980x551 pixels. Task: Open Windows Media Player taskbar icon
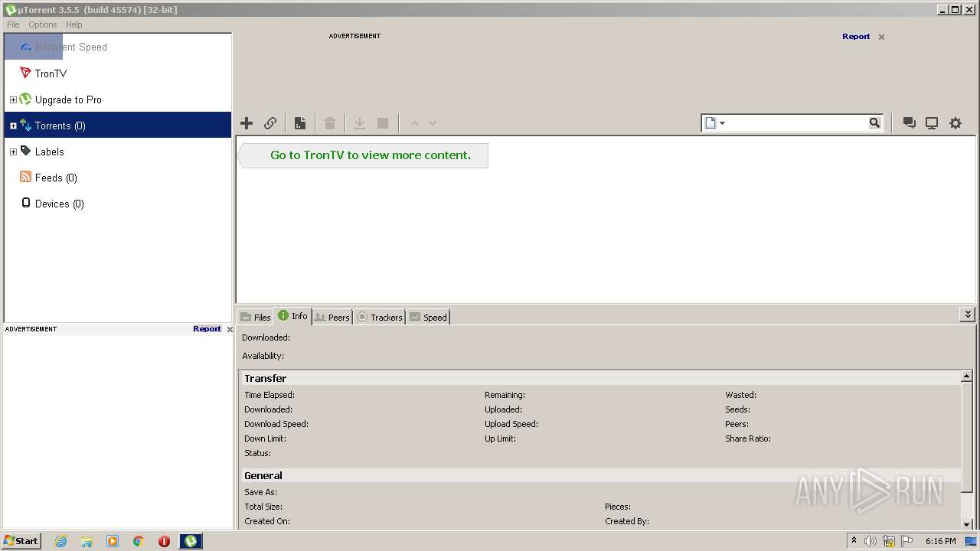[113, 541]
